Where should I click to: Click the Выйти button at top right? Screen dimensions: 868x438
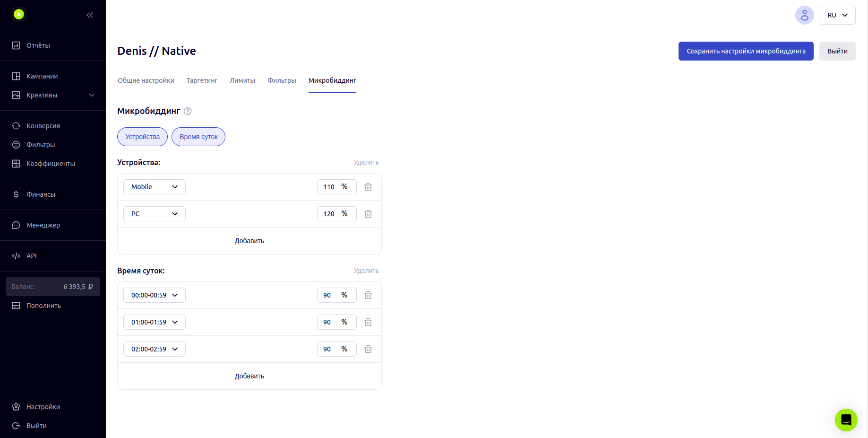(x=837, y=51)
